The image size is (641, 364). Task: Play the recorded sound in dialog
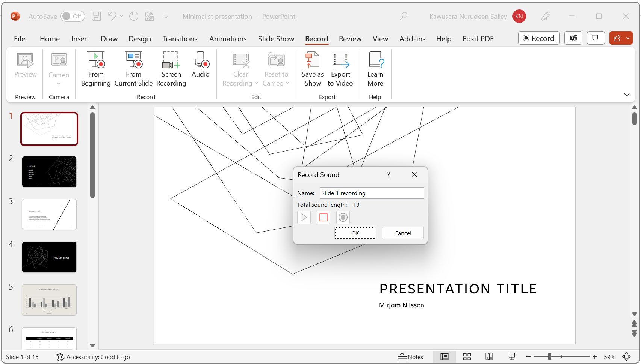click(x=304, y=217)
